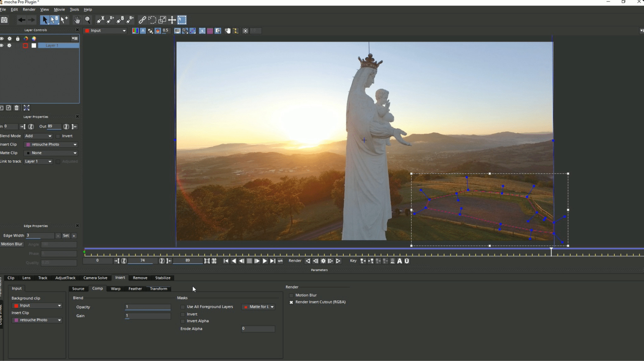This screenshot has height=361, width=644.
Task: Select the Pick Both (arrow B) tool
Action: (54, 20)
